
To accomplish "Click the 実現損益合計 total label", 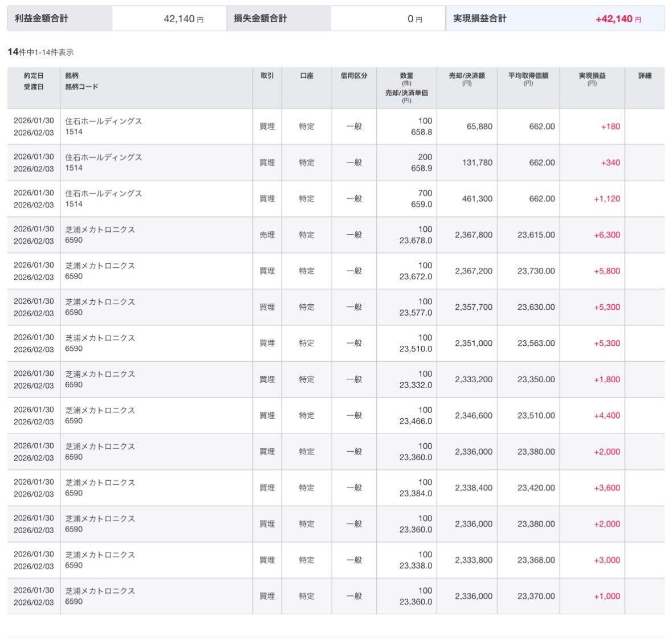I will tap(479, 19).
